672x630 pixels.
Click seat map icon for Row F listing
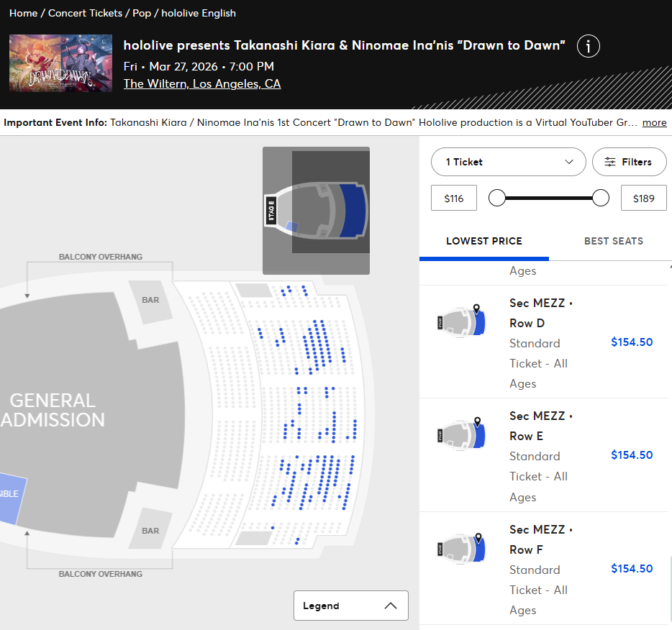tap(461, 548)
